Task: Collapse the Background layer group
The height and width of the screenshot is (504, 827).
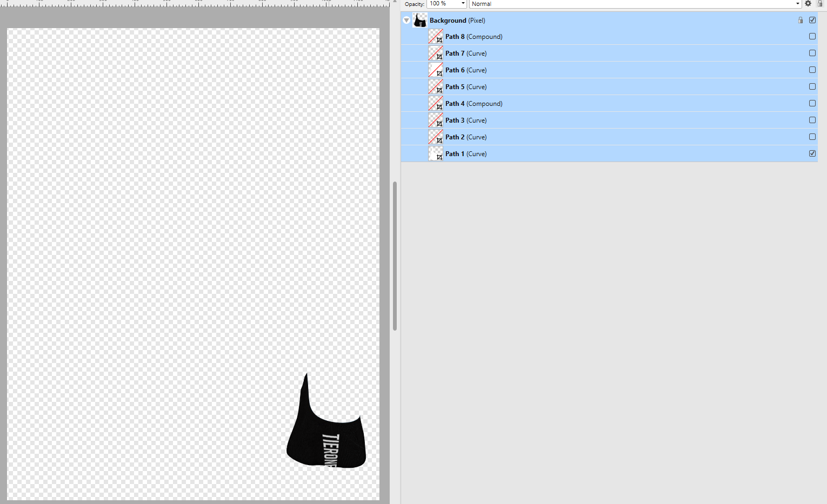Action: tap(406, 21)
